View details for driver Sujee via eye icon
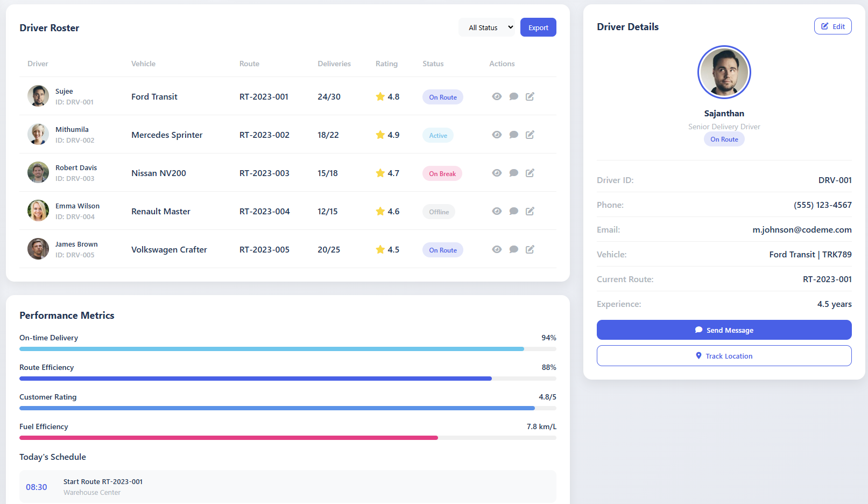The image size is (868, 504). [x=497, y=96]
